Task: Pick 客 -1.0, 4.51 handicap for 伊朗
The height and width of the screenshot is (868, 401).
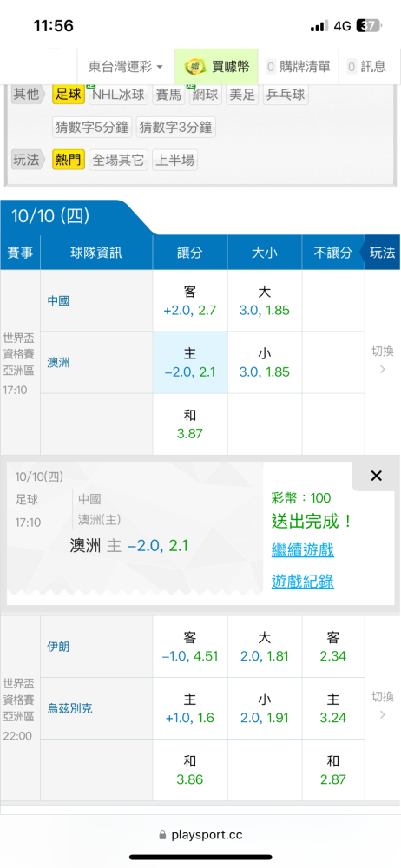Action: tap(190, 647)
